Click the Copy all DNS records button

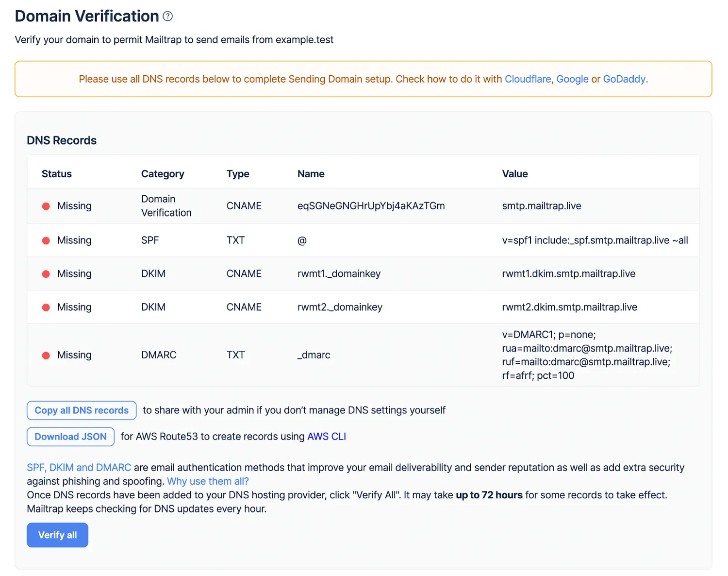coord(82,410)
